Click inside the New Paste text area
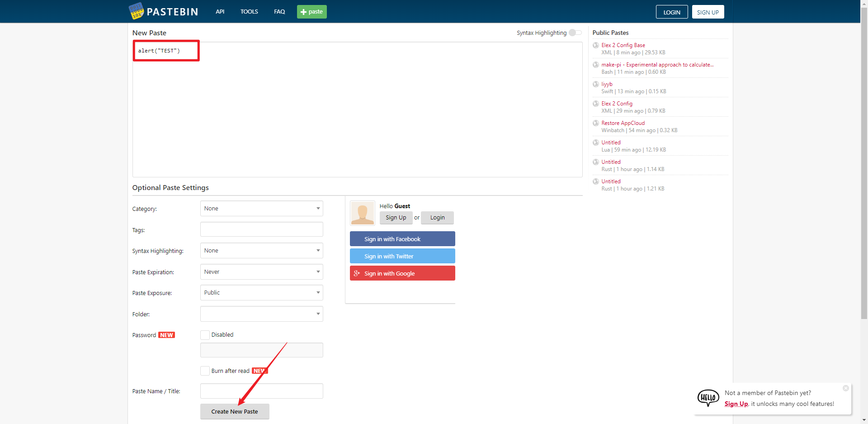 click(357, 110)
